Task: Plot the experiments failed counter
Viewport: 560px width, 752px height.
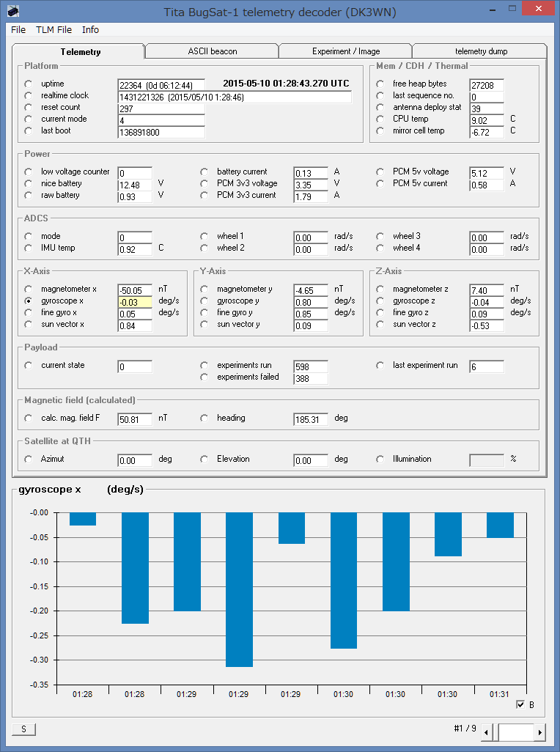Action: click(x=205, y=377)
